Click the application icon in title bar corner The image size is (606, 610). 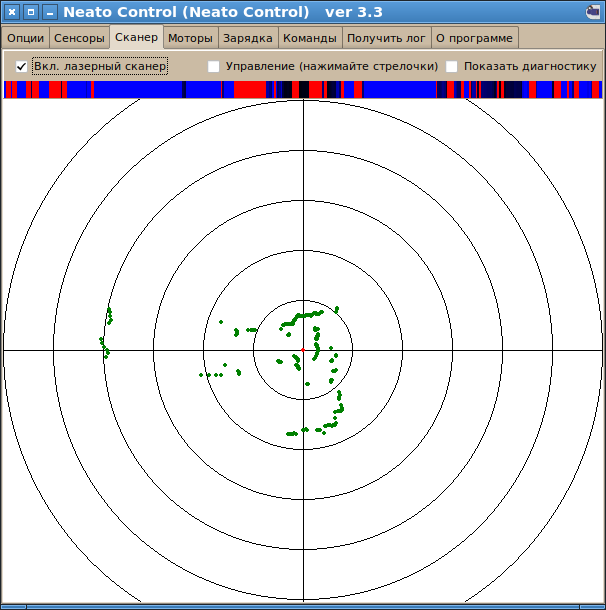tap(593, 12)
